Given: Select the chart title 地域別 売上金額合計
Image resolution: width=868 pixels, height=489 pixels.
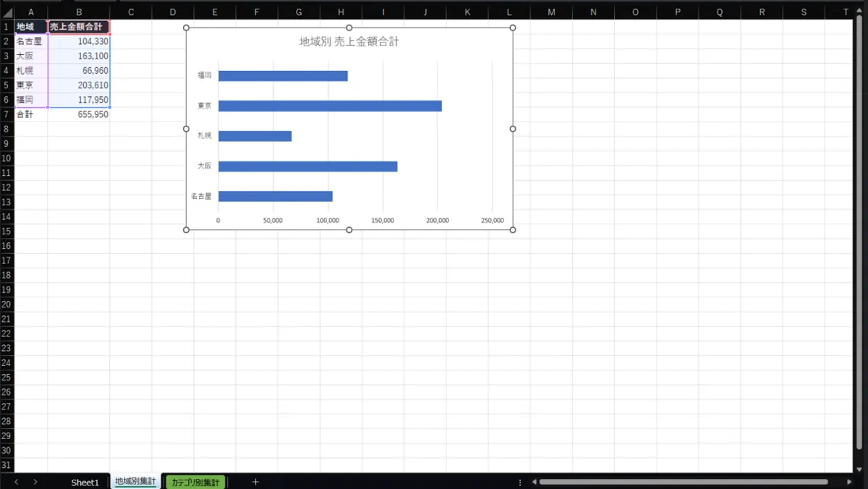Looking at the screenshot, I should [x=349, y=42].
